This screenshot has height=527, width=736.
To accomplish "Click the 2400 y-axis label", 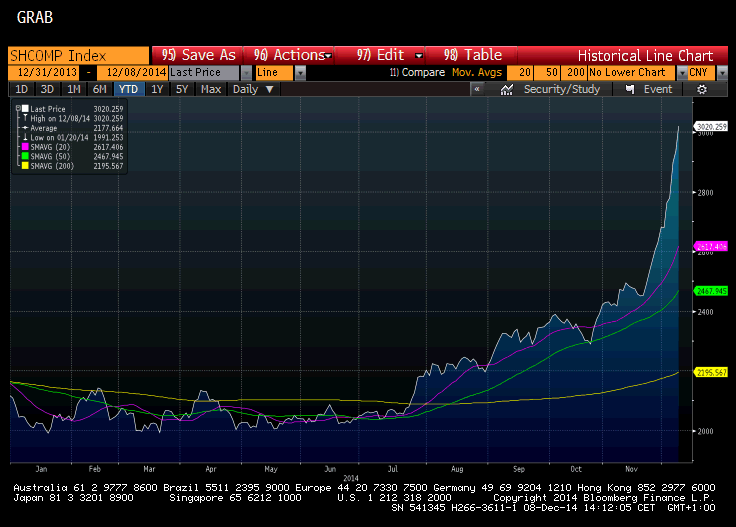I will tap(705, 312).
